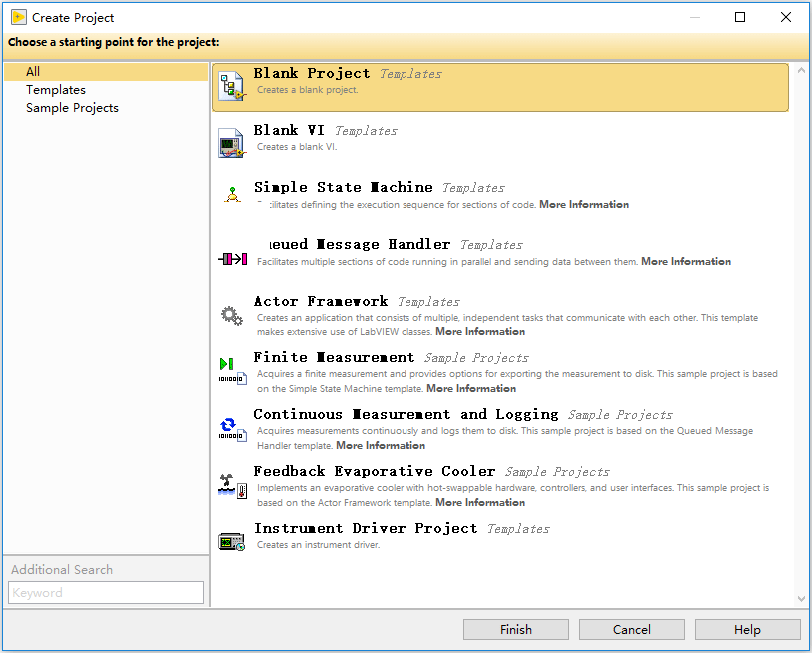Select the Sample Projects category
Screen dimensions: 812x653
coord(73,108)
